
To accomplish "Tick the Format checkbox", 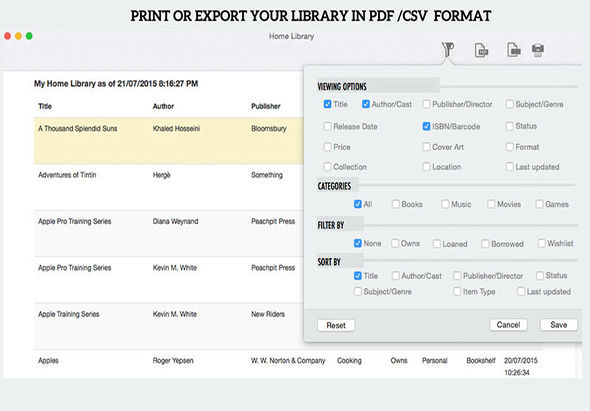I will click(x=509, y=146).
